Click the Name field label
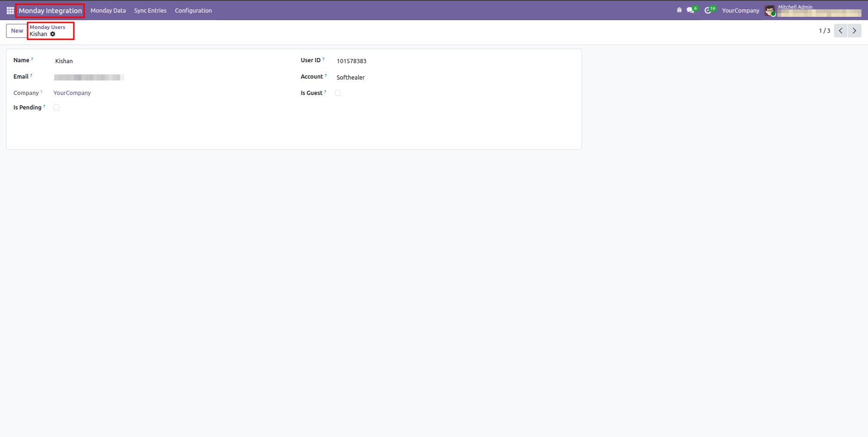The width and height of the screenshot is (868, 437). click(x=22, y=60)
